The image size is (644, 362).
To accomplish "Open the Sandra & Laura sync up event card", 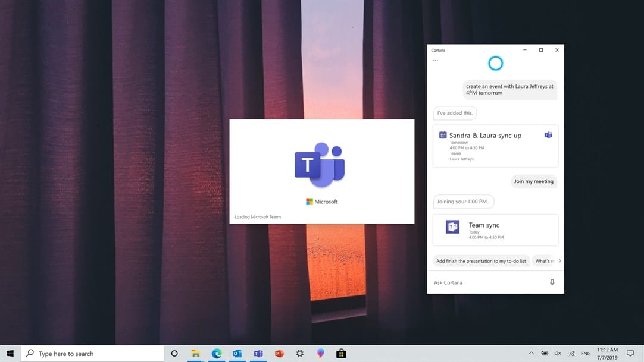I will 495,146.
